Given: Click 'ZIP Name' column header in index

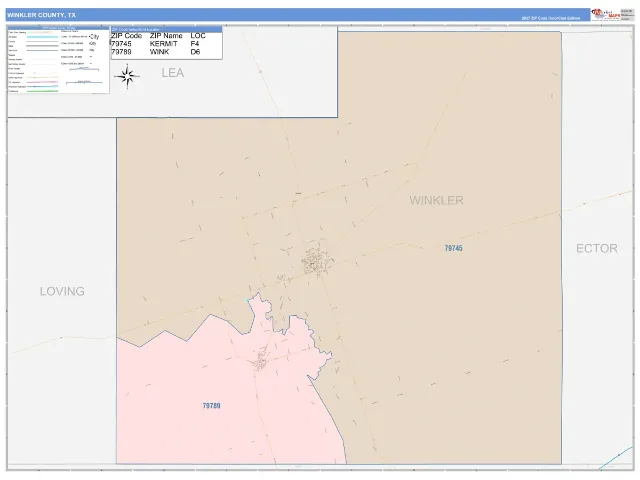Looking at the screenshot, I should pos(166,36).
